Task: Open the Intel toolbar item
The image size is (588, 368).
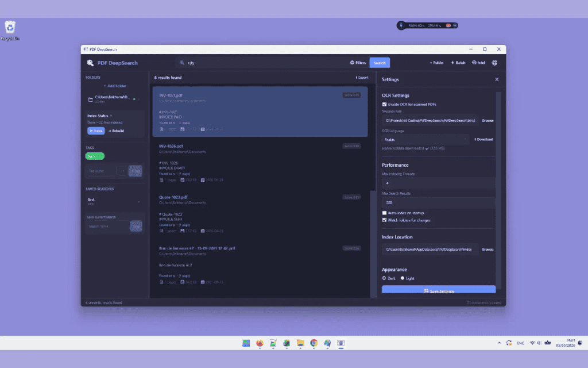Action: (x=478, y=63)
